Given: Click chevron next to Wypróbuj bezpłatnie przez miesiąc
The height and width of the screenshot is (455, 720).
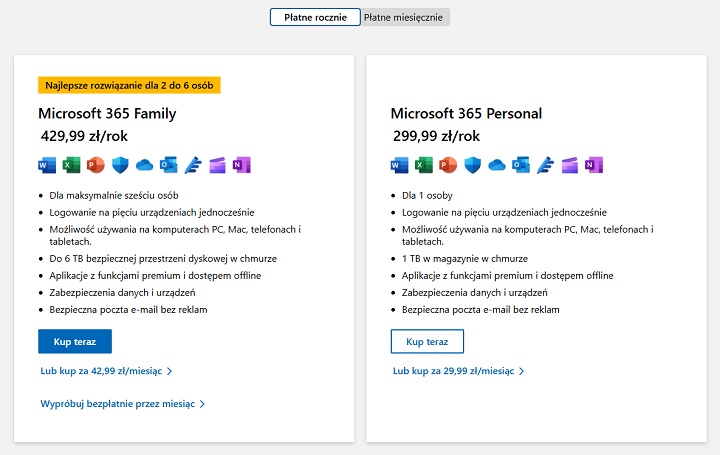Looking at the screenshot, I should point(202,404).
